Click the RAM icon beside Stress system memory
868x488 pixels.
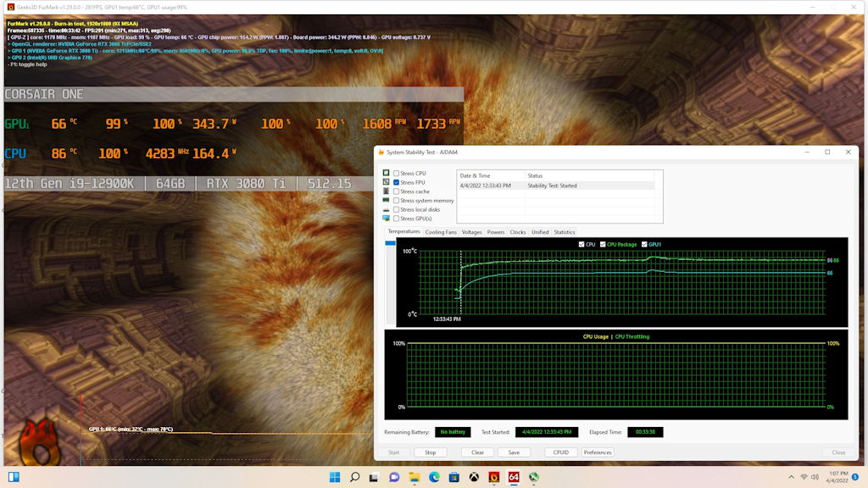coord(386,200)
